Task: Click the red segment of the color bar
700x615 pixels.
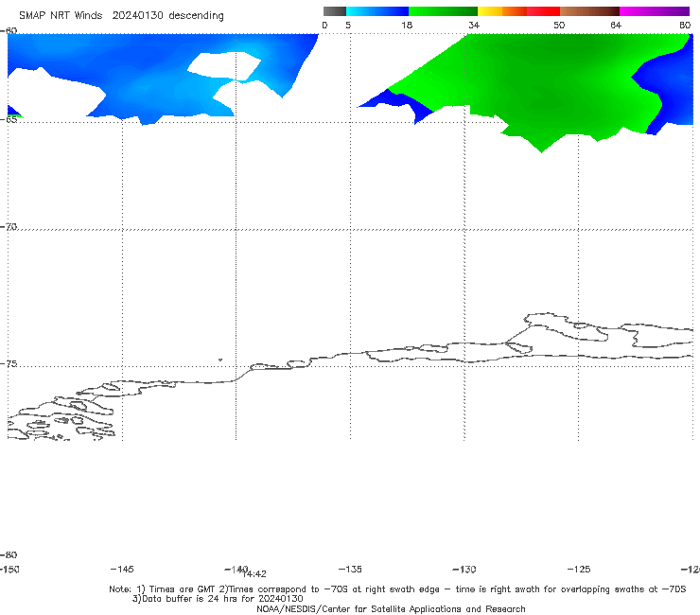Action: [543, 11]
